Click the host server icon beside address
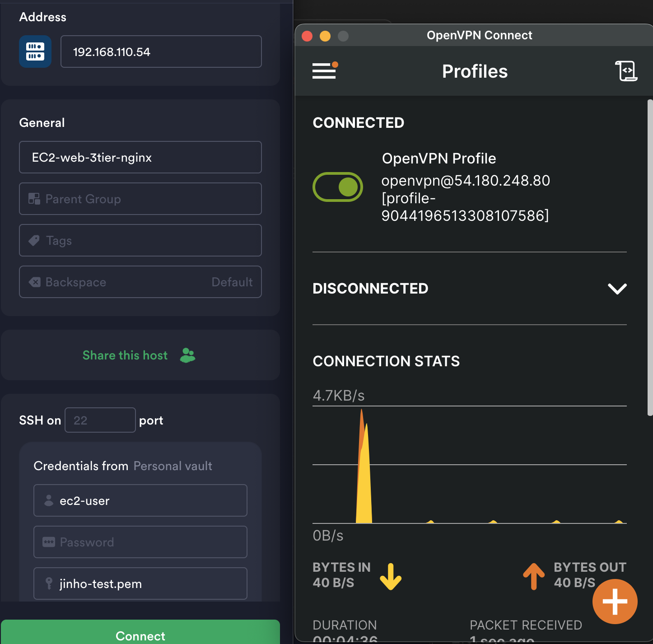The width and height of the screenshot is (653, 644). (x=35, y=51)
